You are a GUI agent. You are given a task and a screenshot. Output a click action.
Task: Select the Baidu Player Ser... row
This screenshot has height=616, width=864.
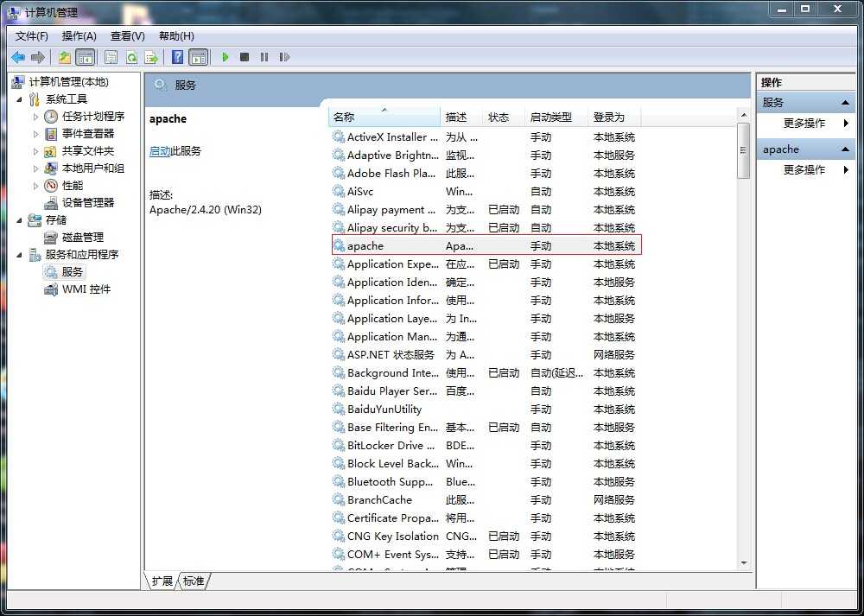(486, 391)
